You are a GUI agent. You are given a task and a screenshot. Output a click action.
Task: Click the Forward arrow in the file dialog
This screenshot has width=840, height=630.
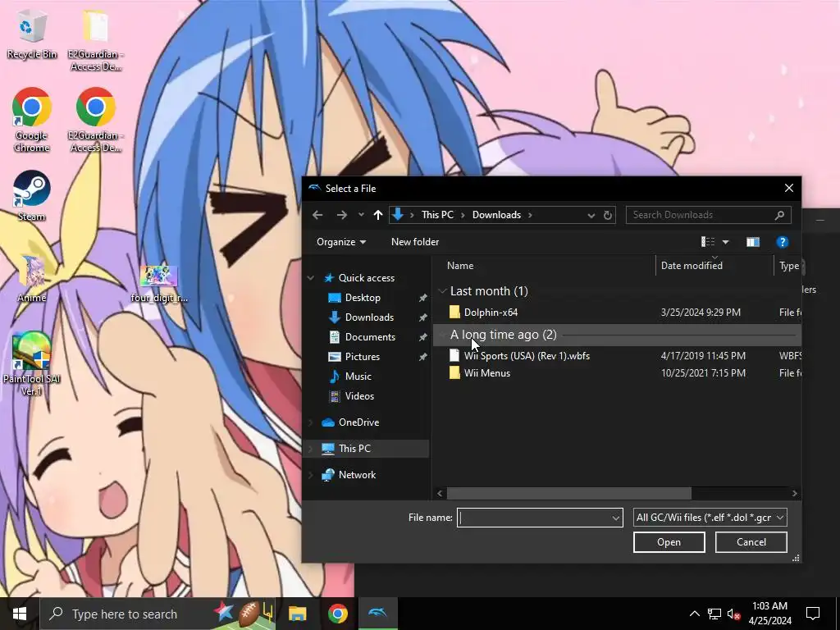coord(342,215)
